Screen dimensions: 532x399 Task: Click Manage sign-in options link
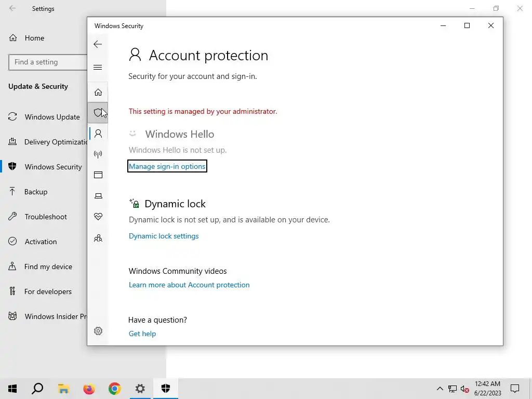point(167,166)
